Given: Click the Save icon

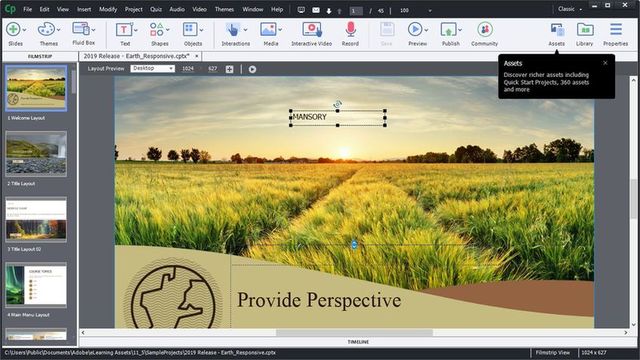Looking at the screenshot, I should pos(387,29).
